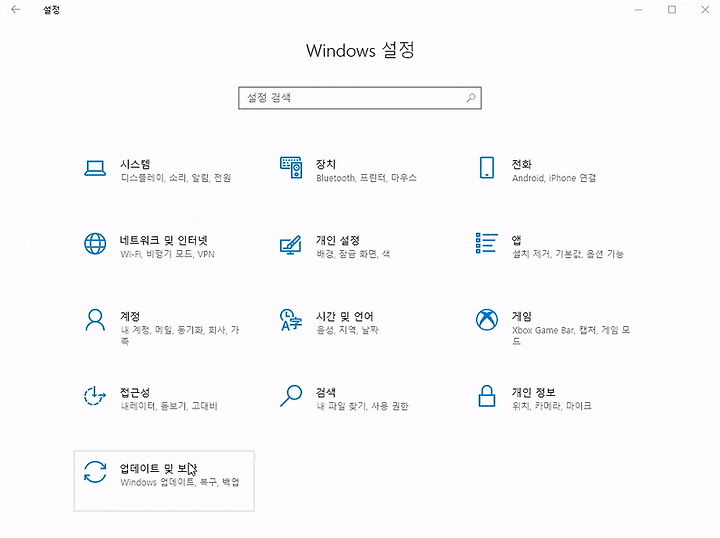This screenshot has height=538, width=720.
Task: Click the 시간 및 언어 title
Action: tap(345, 316)
